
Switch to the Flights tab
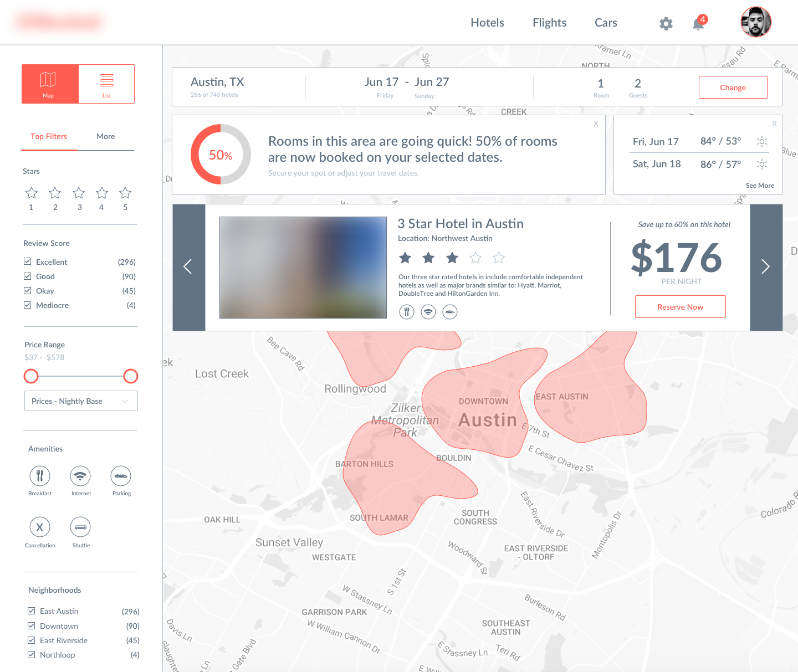(x=549, y=23)
